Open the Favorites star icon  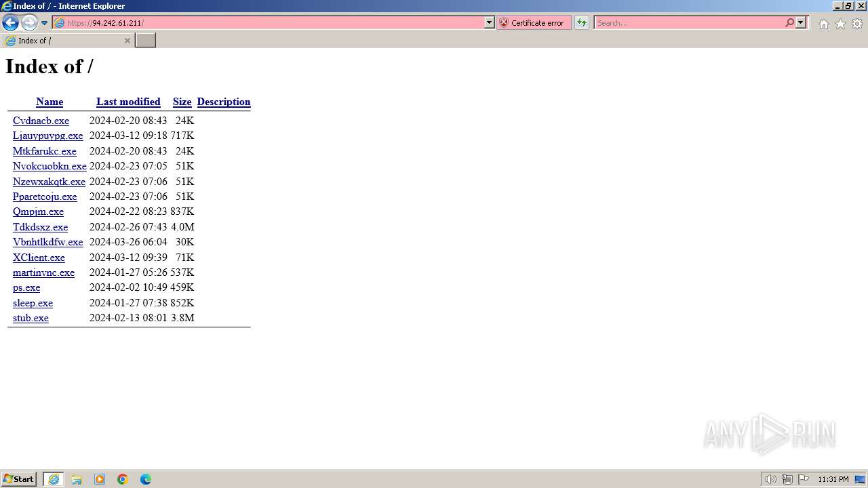[x=840, y=24]
